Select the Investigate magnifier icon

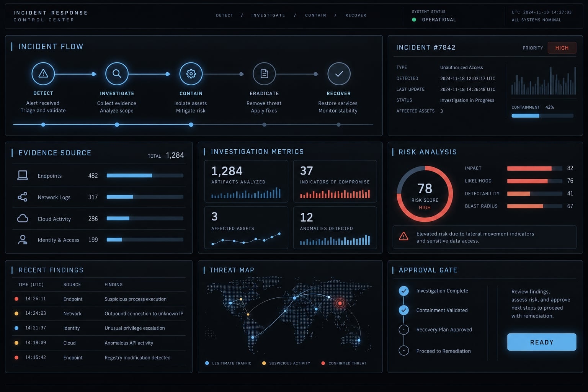pos(117,73)
